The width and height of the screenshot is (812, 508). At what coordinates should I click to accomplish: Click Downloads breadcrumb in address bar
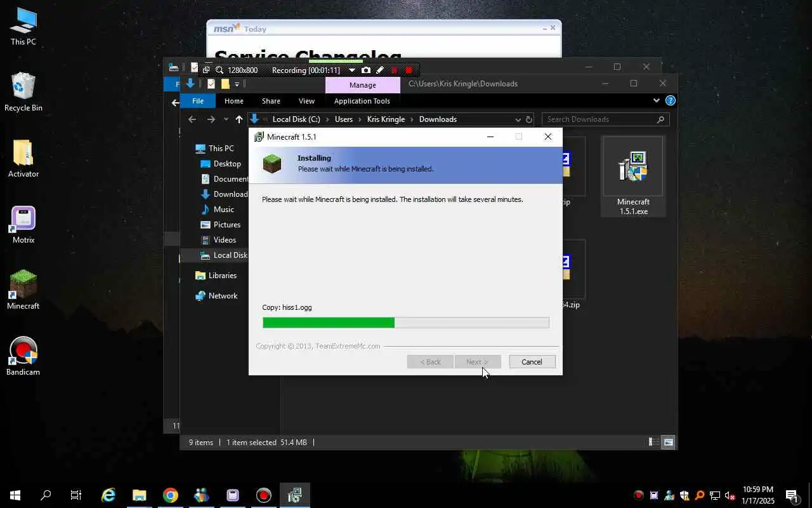pos(438,119)
